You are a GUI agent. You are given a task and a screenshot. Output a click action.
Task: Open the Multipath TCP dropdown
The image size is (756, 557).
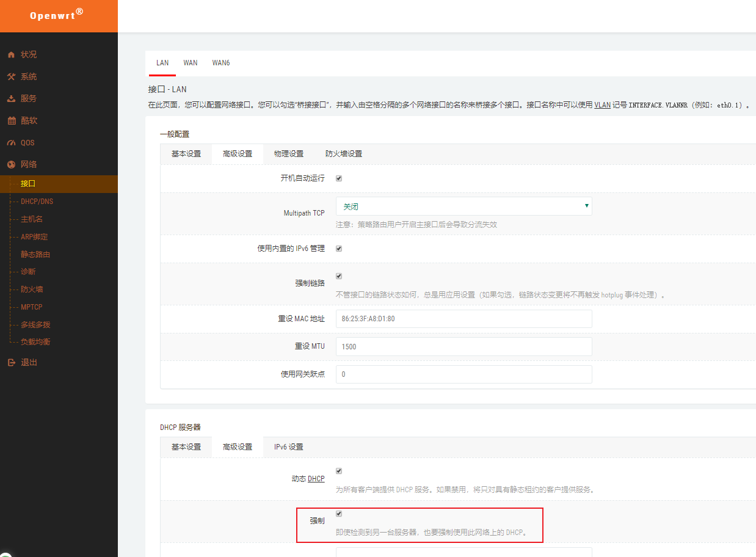[x=463, y=206]
